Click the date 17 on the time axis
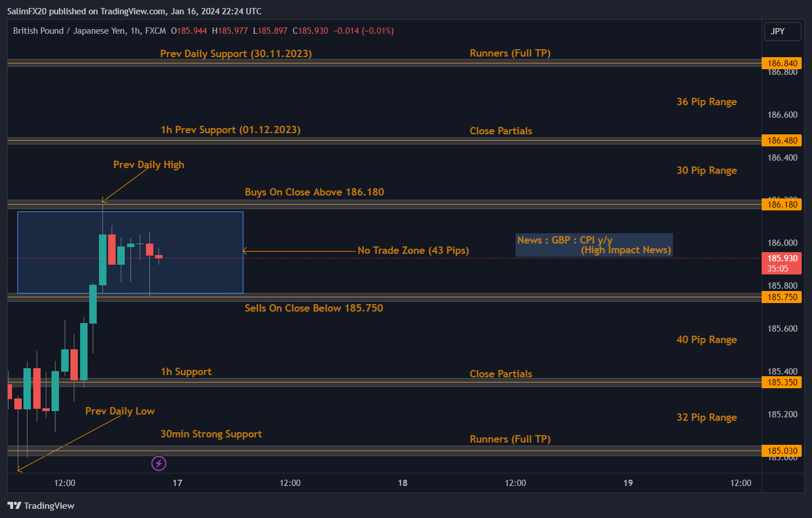This screenshot has width=812, height=518. [177, 483]
